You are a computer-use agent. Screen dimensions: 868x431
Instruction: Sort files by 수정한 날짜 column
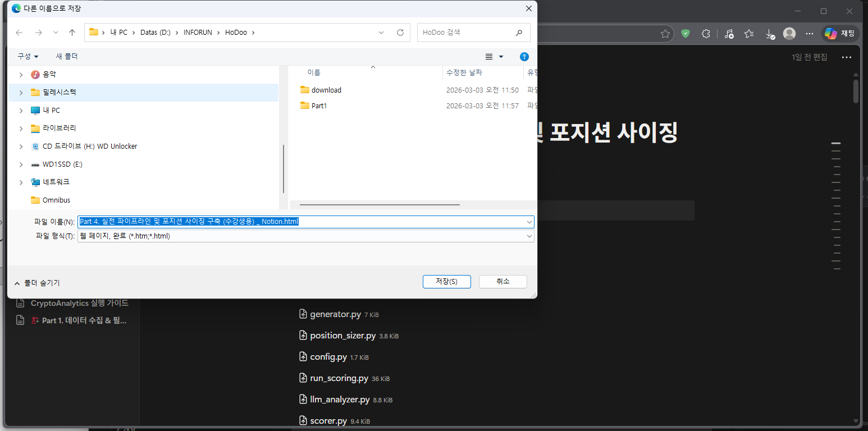pyautogui.click(x=464, y=73)
